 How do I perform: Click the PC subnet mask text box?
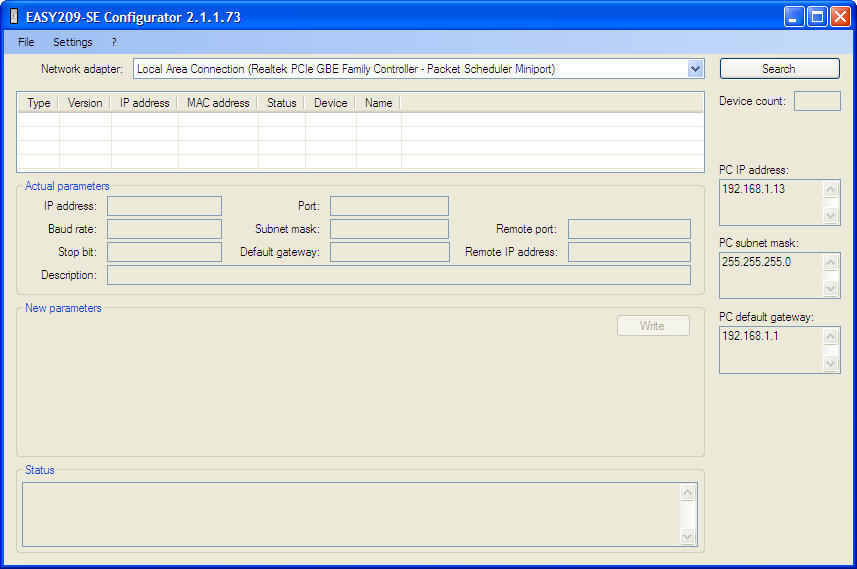(770, 275)
